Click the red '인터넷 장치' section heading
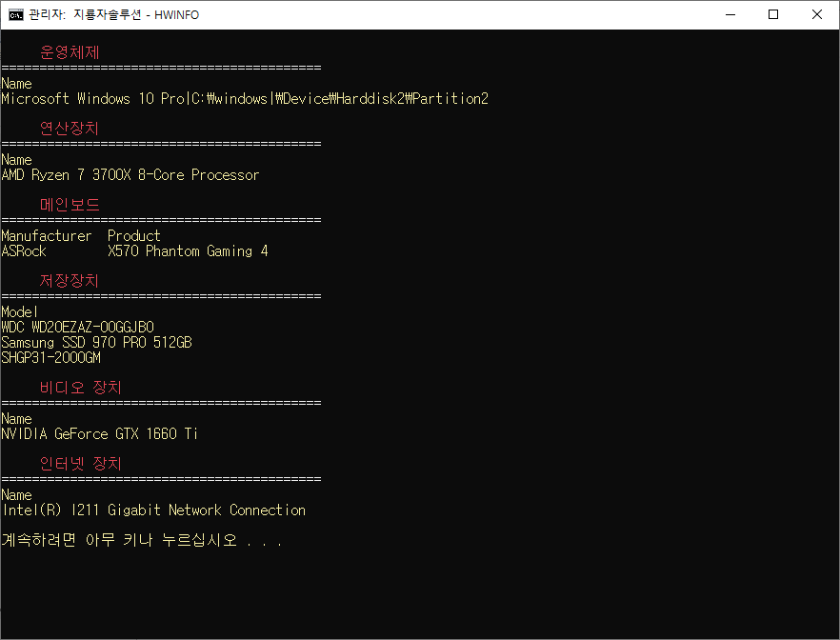 tap(81, 464)
